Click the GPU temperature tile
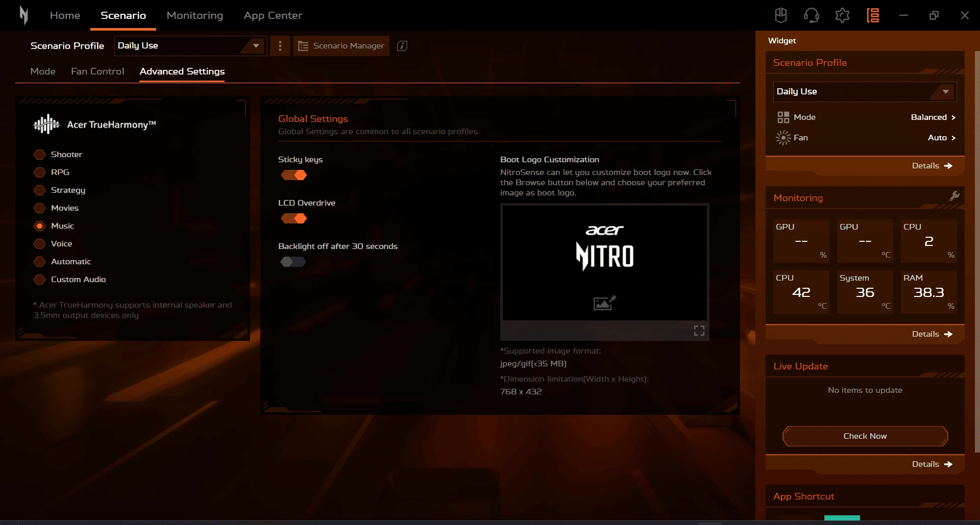This screenshot has width=980, height=525. pyautogui.click(x=865, y=241)
